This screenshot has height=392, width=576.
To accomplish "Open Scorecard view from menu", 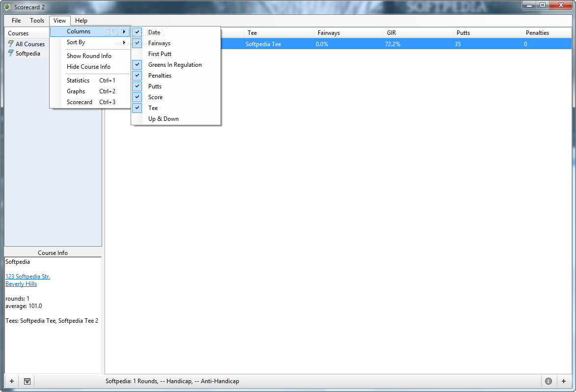I will pyautogui.click(x=90, y=102).
